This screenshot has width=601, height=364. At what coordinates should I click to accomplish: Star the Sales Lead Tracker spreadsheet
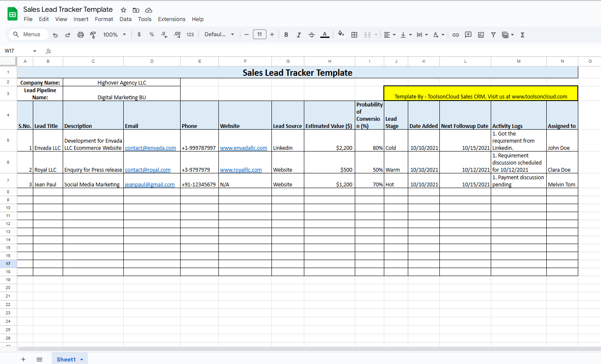point(123,10)
